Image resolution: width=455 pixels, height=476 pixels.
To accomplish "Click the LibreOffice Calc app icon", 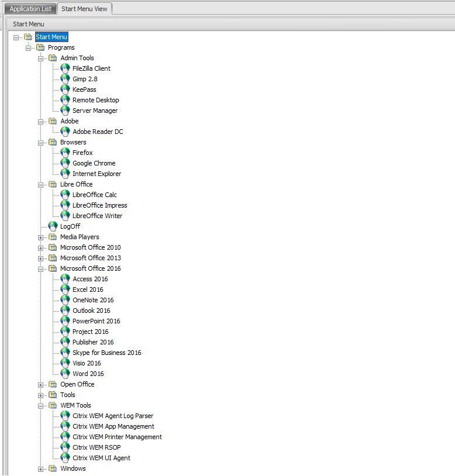I will pyautogui.click(x=65, y=195).
